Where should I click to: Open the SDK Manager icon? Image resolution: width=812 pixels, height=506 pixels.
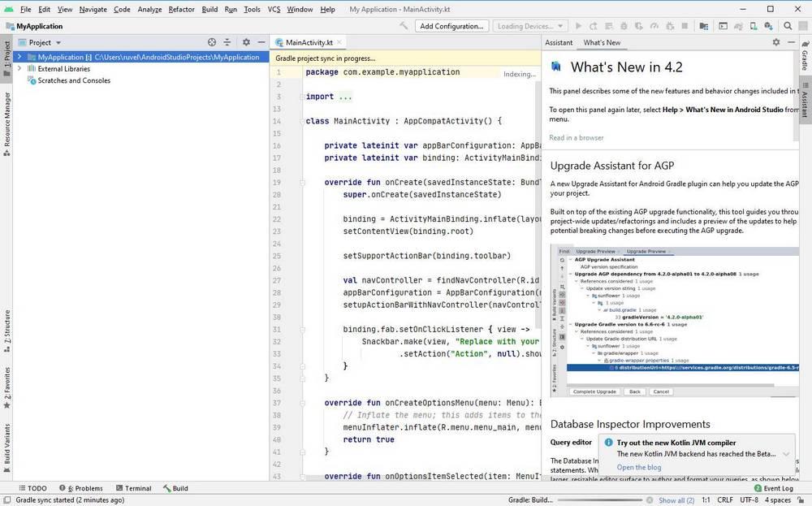pyautogui.click(x=768, y=26)
